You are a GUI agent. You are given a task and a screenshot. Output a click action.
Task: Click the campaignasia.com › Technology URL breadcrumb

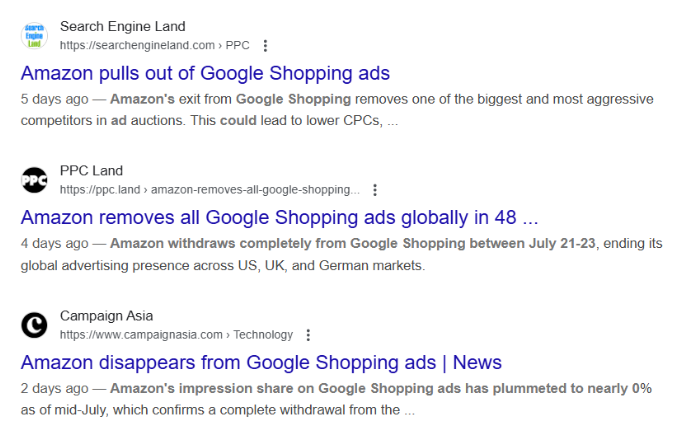coord(176,335)
